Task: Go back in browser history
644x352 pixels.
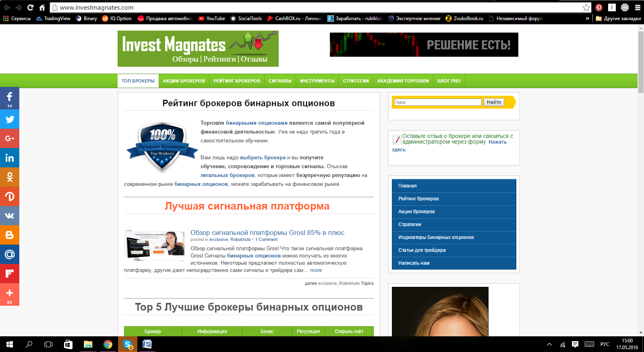Action: (x=7, y=7)
